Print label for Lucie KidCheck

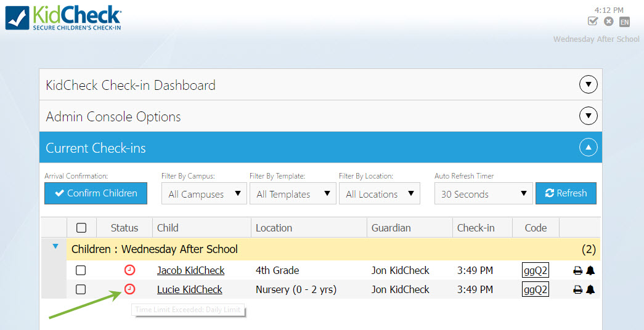pyautogui.click(x=577, y=290)
